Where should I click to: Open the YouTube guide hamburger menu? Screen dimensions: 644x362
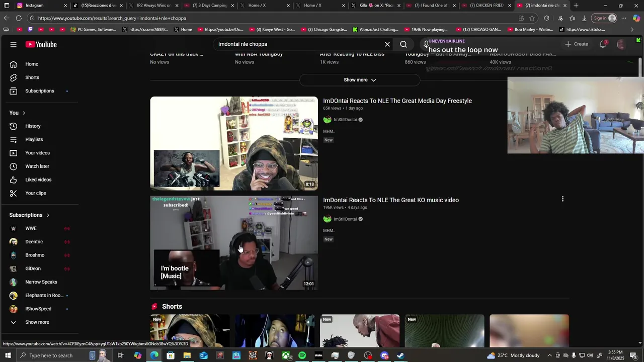[x=14, y=44]
